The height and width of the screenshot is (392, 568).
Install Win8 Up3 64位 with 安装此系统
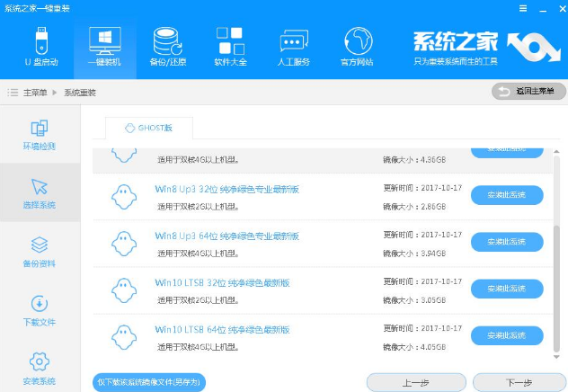pos(507,242)
